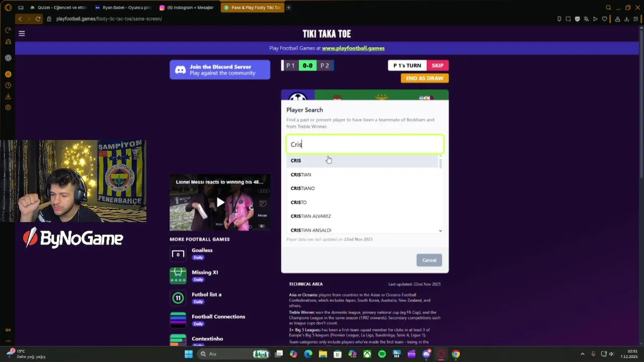Click the Missing XI game title
Viewport: 644px width, 362px height.
(x=205, y=273)
